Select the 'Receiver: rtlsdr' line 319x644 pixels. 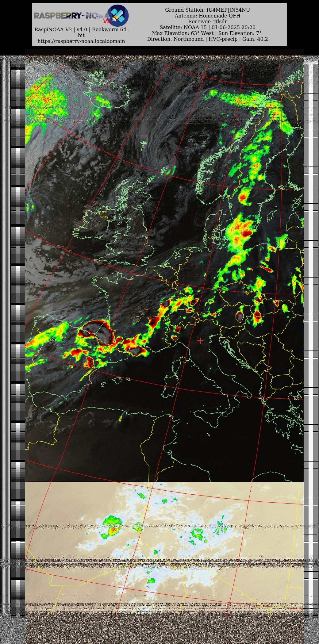207,21
